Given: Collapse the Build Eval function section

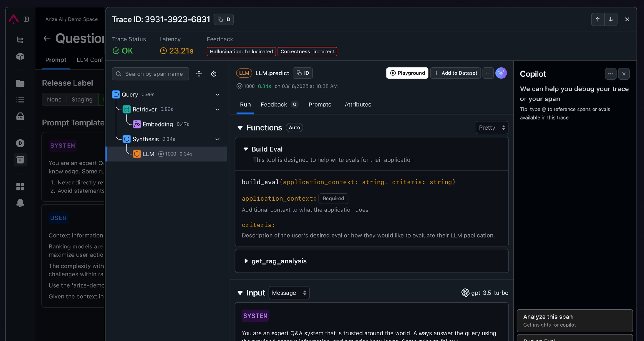Looking at the screenshot, I should tap(246, 149).
